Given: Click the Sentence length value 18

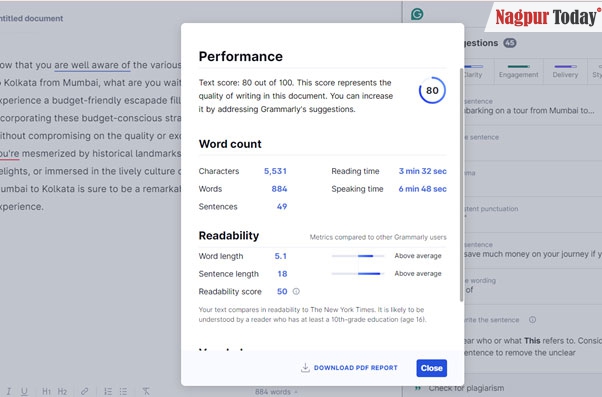Looking at the screenshot, I should coord(282,274).
